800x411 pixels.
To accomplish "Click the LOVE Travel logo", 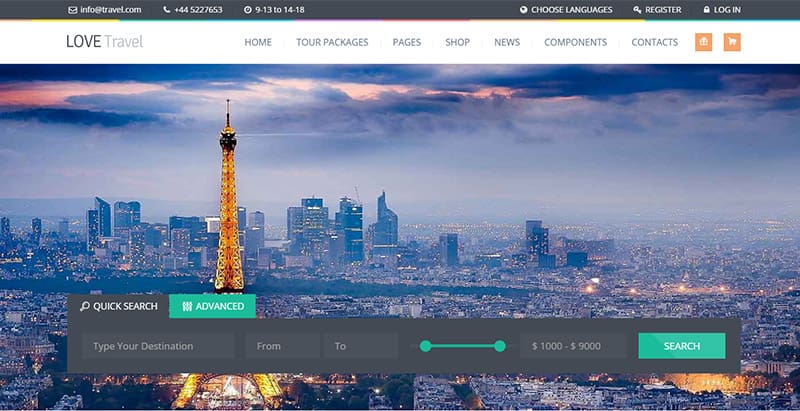I will (x=105, y=42).
